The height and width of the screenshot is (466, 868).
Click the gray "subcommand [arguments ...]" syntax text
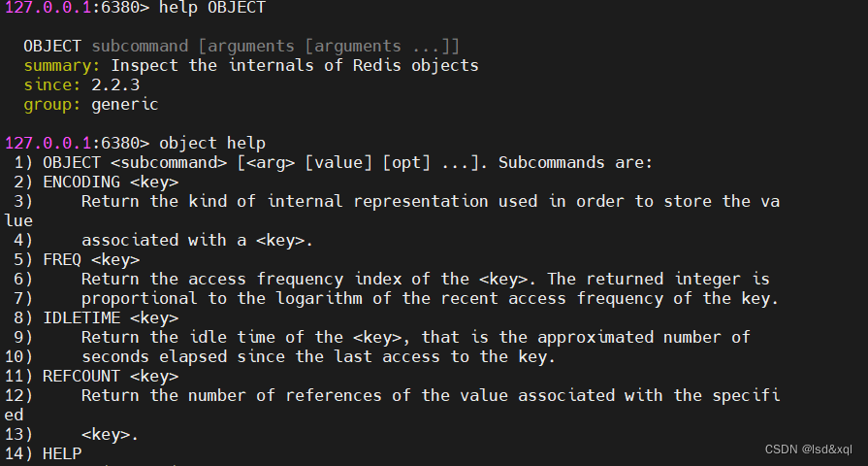tap(275, 47)
